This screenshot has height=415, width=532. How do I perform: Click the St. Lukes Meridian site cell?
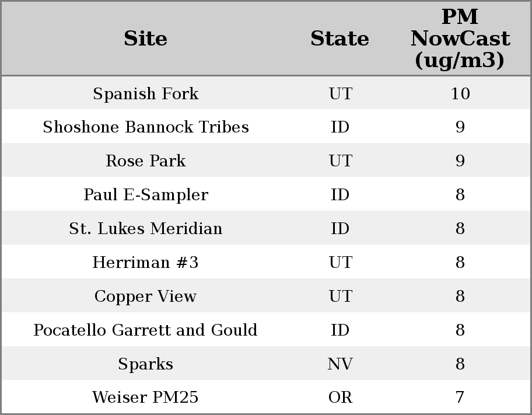pos(146,228)
